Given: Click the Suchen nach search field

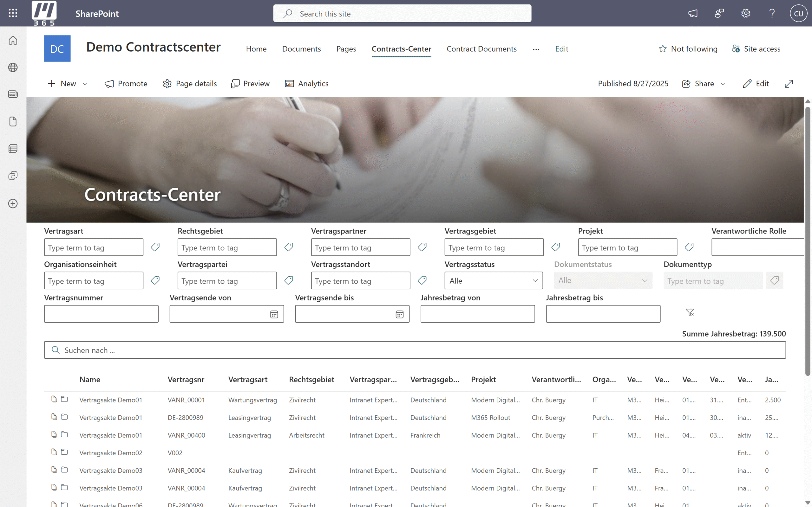Looking at the screenshot, I should coord(415,350).
